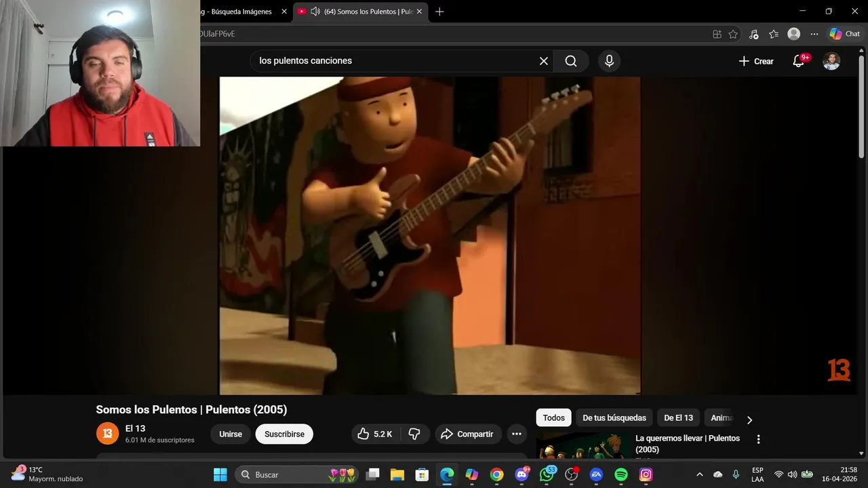
Task: Show hidden system tray icons
Action: (x=700, y=474)
